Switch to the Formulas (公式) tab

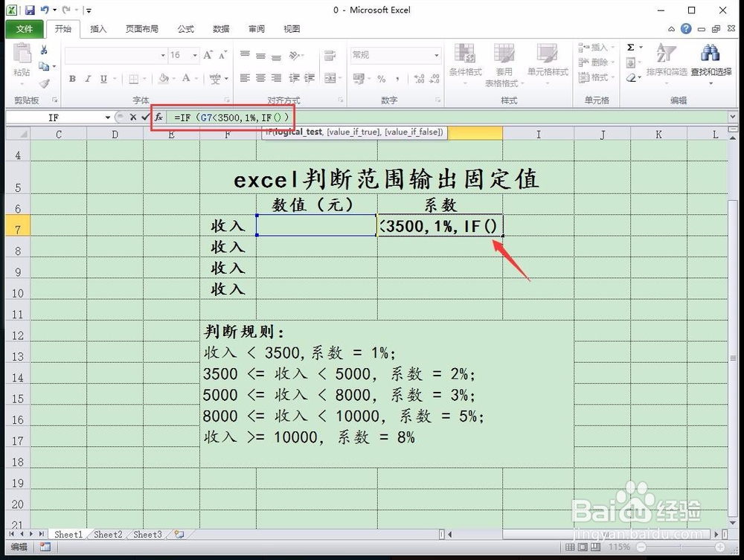185,29
